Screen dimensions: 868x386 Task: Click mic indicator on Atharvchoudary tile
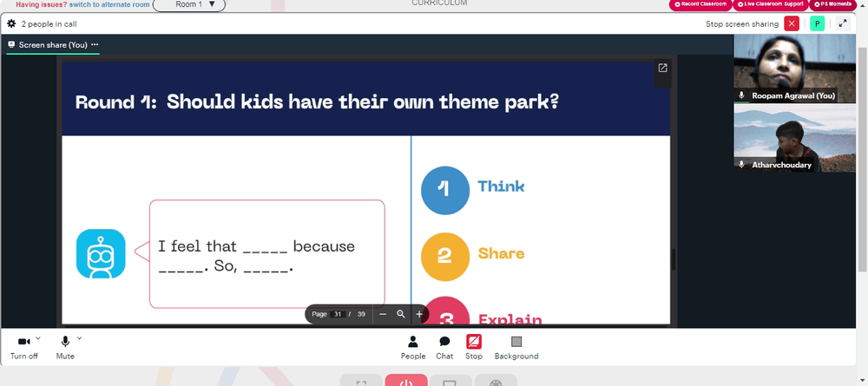741,165
